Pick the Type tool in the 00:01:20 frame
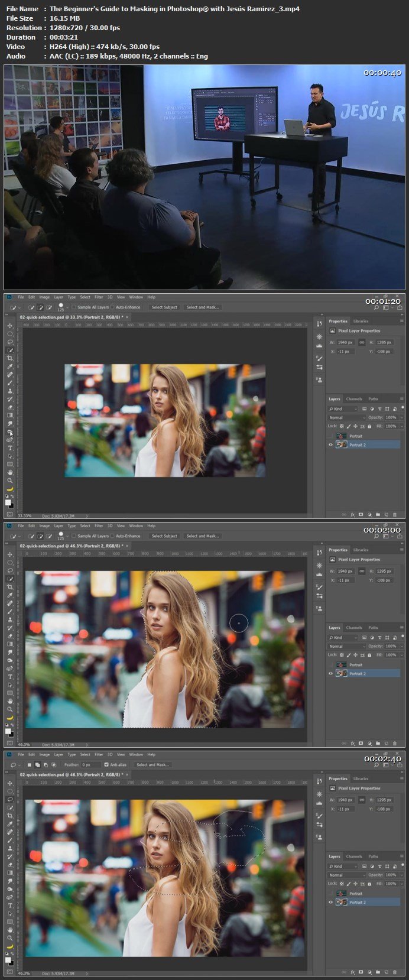This screenshot has width=409, height=980. click(9, 448)
